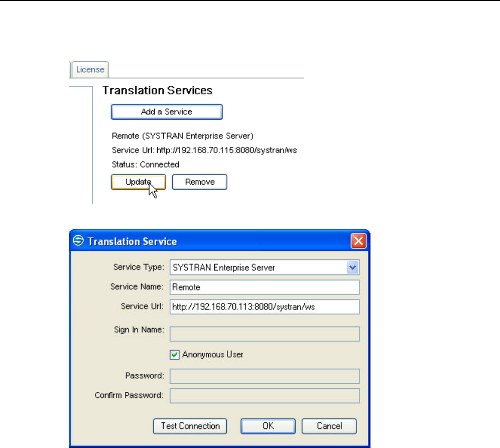
Task: Open the License tab
Action: (x=90, y=69)
